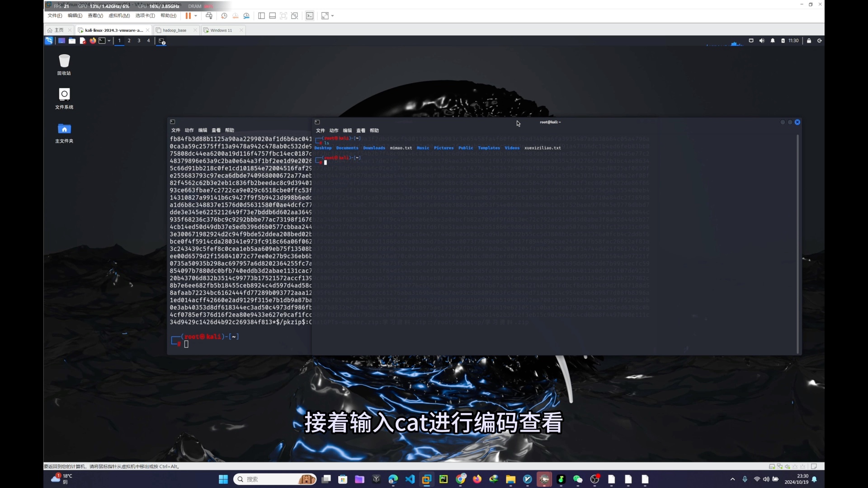Image resolution: width=868 pixels, height=488 pixels.
Task: Open the 编辑 menu in right terminal
Action: coord(347,131)
